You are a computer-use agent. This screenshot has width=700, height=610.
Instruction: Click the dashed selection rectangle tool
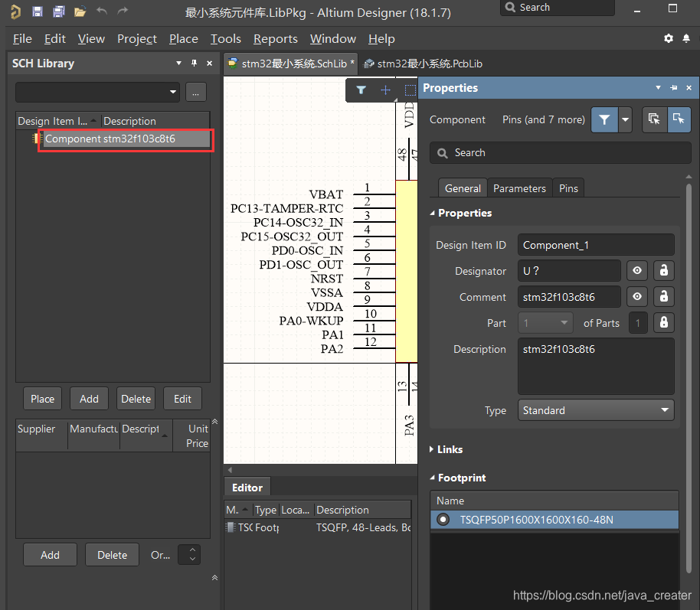[410, 90]
